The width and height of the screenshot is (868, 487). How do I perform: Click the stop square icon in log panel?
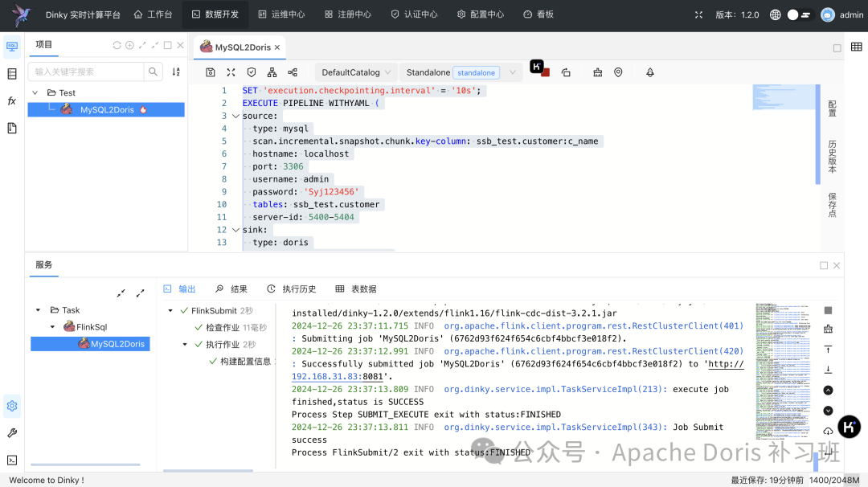click(828, 310)
